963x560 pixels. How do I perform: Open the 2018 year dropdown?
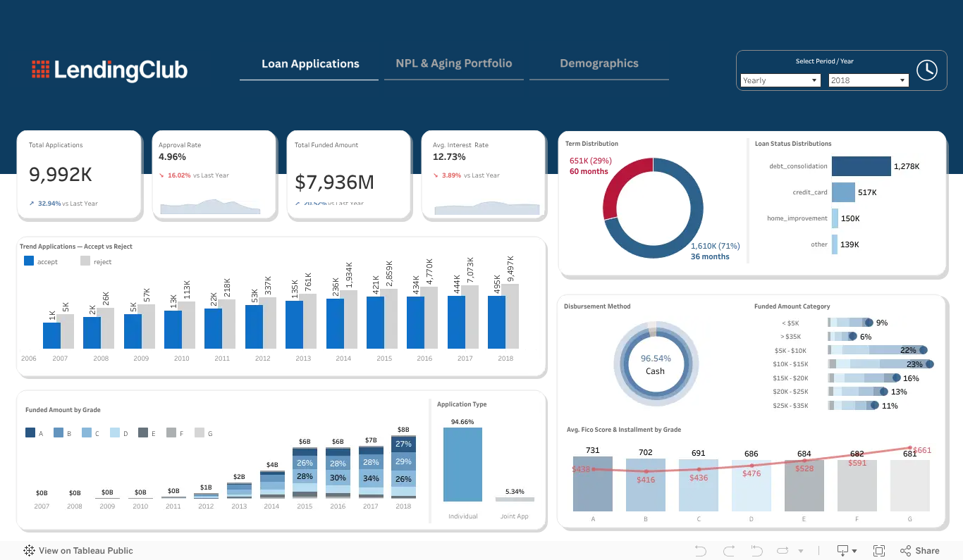tap(869, 80)
